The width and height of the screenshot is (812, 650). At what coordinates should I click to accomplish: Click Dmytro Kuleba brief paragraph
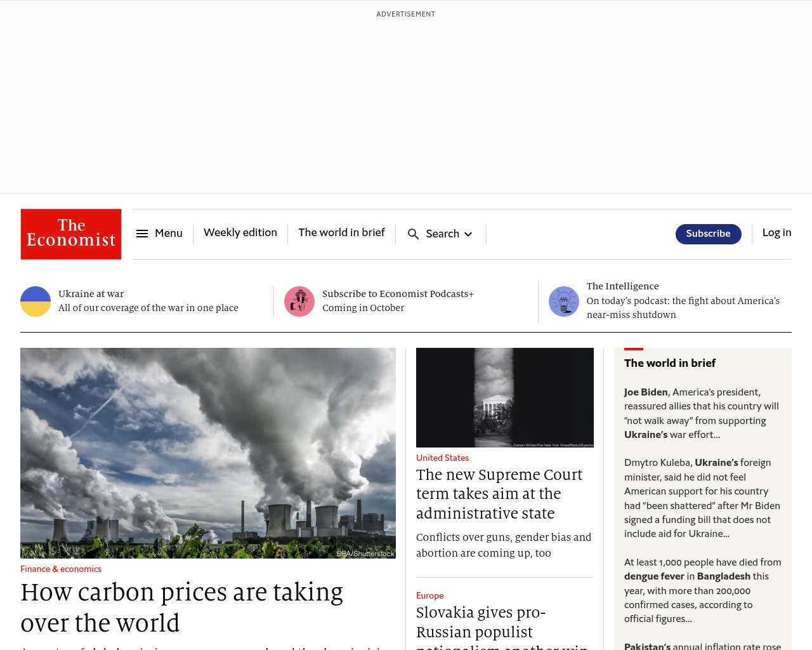(702, 498)
